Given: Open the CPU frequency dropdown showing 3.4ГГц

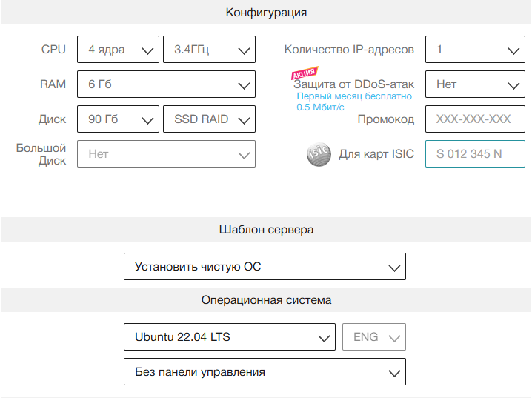Looking at the screenshot, I should [209, 50].
